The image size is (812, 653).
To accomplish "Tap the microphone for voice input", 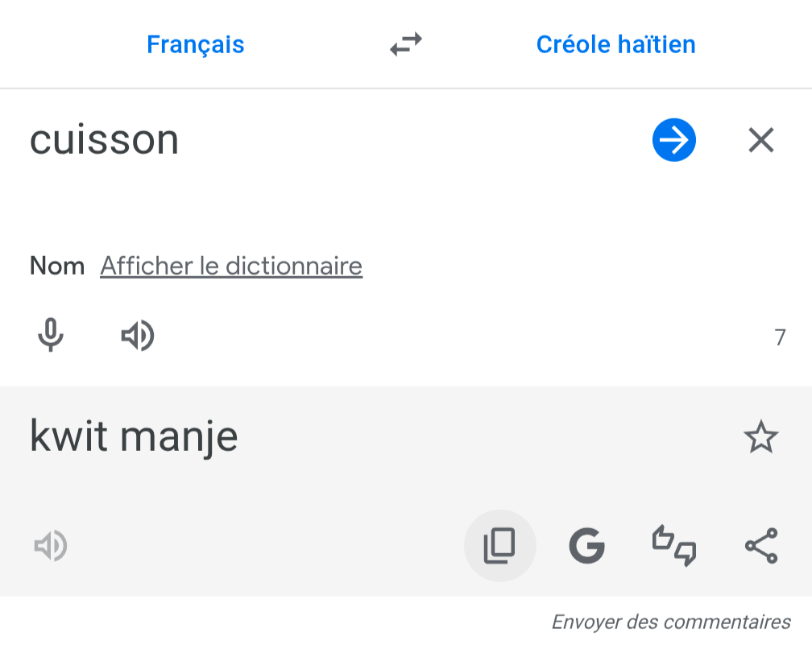I will pyautogui.click(x=51, y=336).
